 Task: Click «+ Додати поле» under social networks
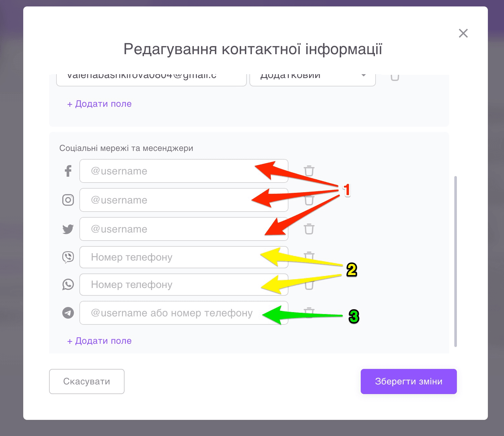click(x=99, y=341)
